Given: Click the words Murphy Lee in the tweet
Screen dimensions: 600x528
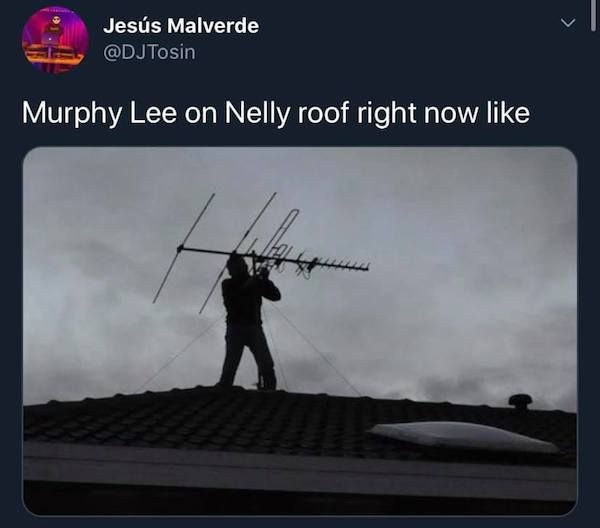Looking at the screenshot, I should tap(99, 113).
